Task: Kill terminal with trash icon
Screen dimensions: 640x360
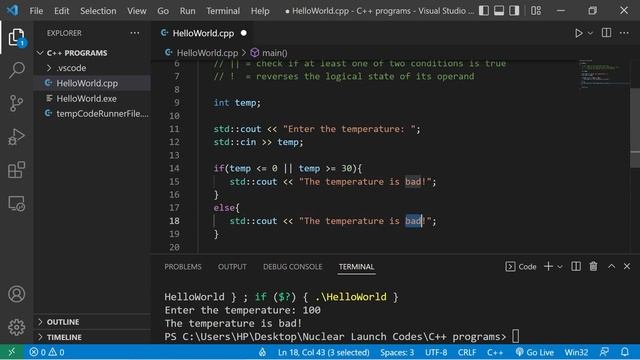Action: pyautogui.click(x=593, y=267)
